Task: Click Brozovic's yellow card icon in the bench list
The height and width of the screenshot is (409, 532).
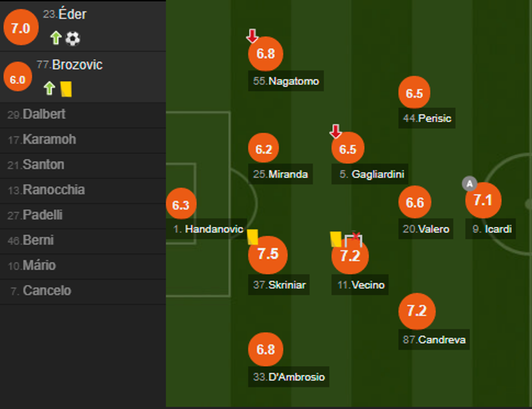Action: pyautogui.click(x=66, y=88)
